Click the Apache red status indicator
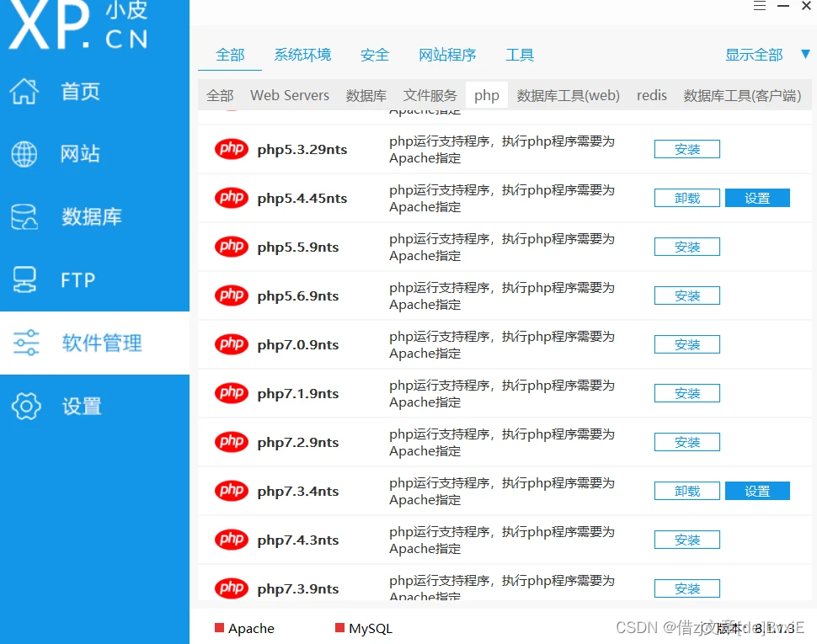 pyautogui.click(x=219, y=628)
